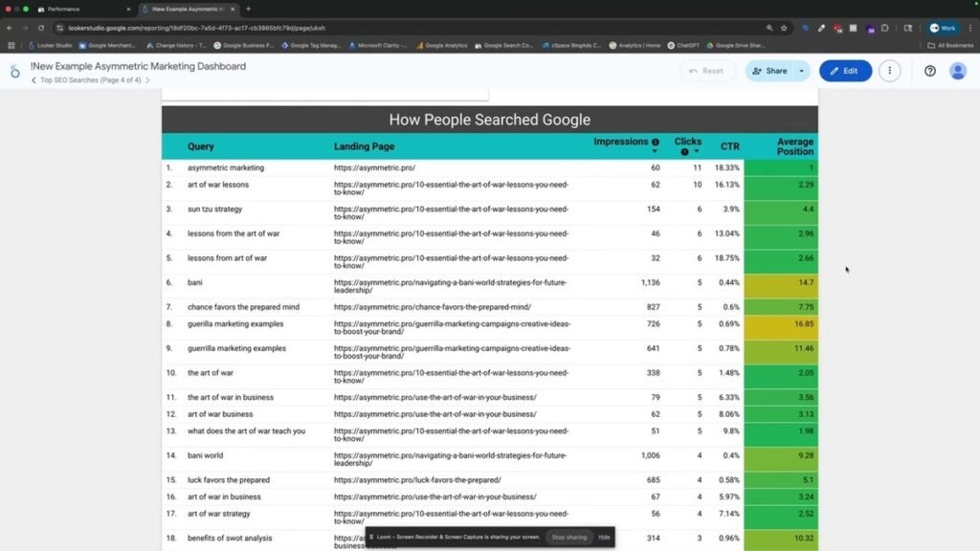Click the Landing Page column header
Image resolution: width=980 pixels, height=551 pixels.
pyautogui.click(x=364, y=146)
